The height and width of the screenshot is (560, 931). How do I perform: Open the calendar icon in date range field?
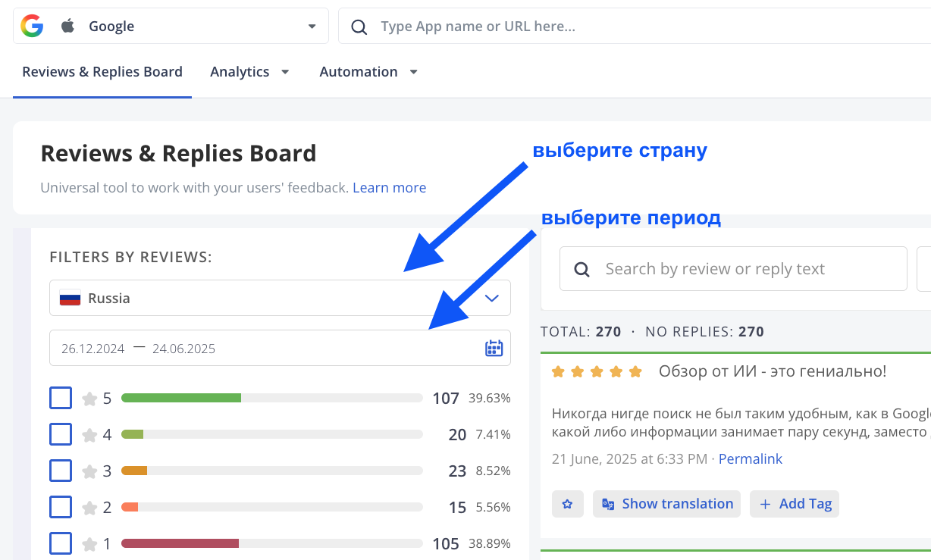[x=494, y=348]
